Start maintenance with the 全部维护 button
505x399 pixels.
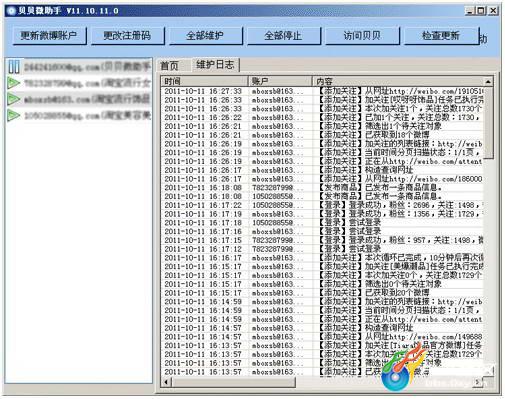click(205, 36)
